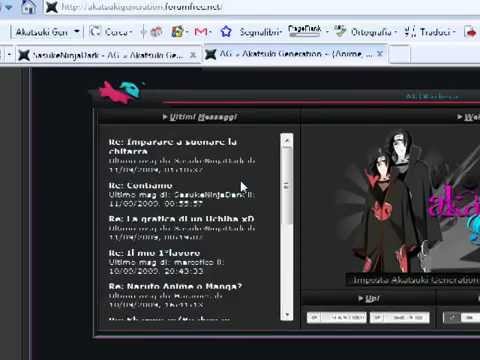Image resolution: width=480 pixels, height=360 pixels.
Task: Open the Segnalibri dropdown
Action: (260, 32)
